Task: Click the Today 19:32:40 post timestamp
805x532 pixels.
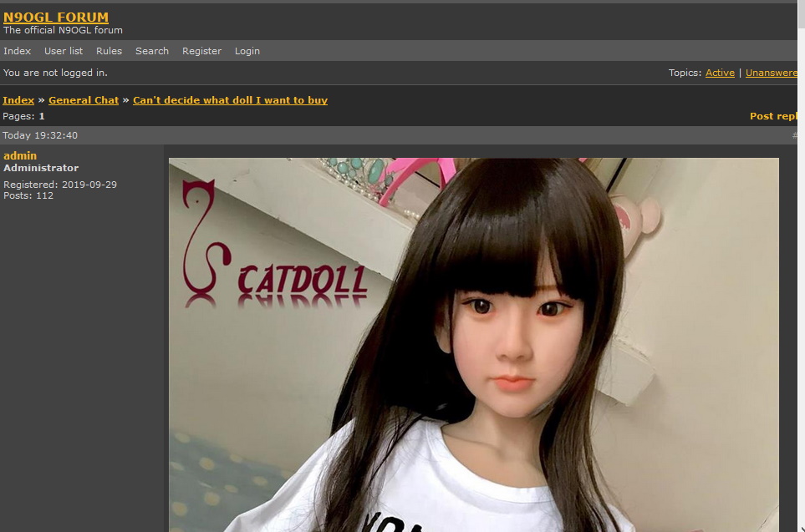Action: tap(40, 135)
